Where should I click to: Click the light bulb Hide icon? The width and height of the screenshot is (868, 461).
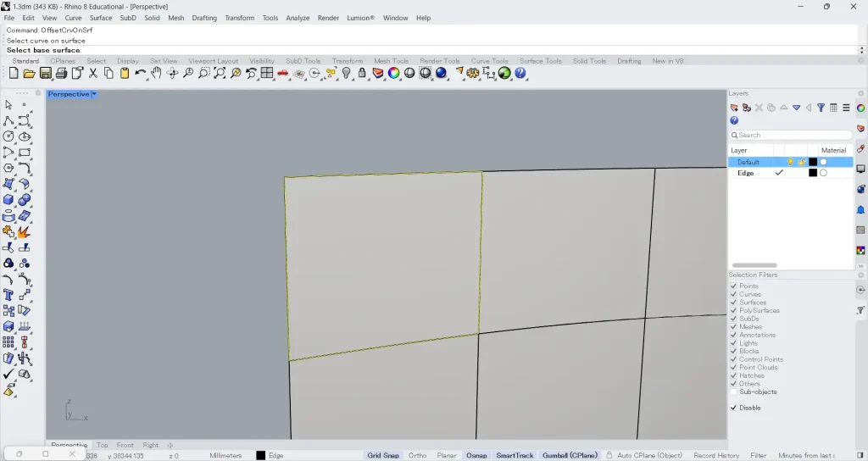[347, 73]
